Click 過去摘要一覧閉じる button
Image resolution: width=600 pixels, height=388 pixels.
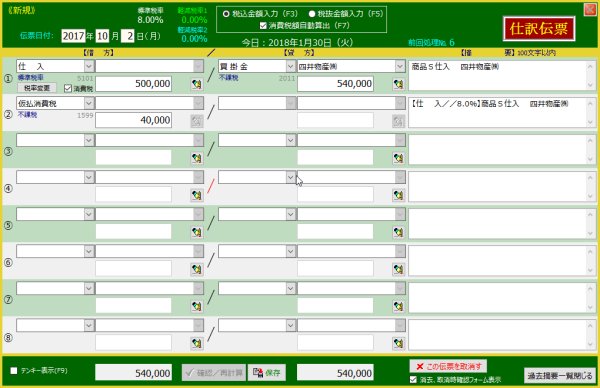click(x=560, y=376)
